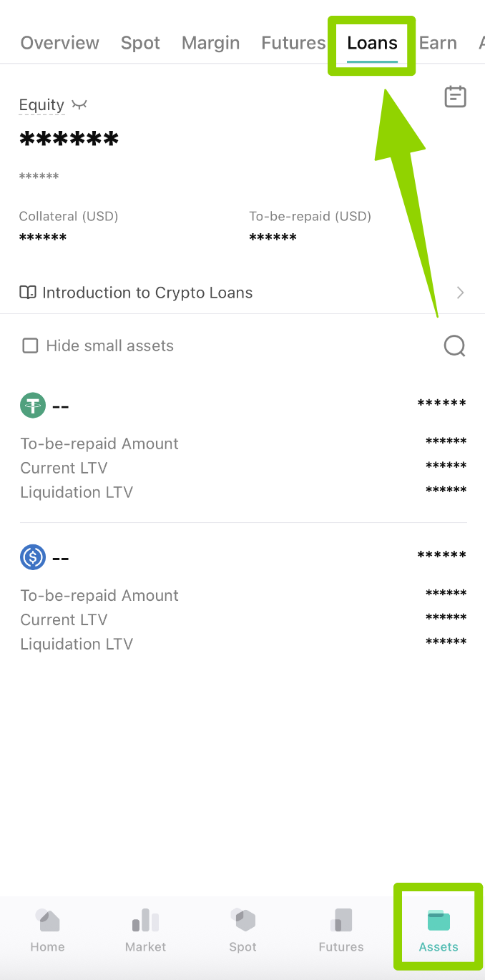The width and height of the screenshot is (485, 980).
Task: Tap the Assets wallet icon
Action: [439, 920]
